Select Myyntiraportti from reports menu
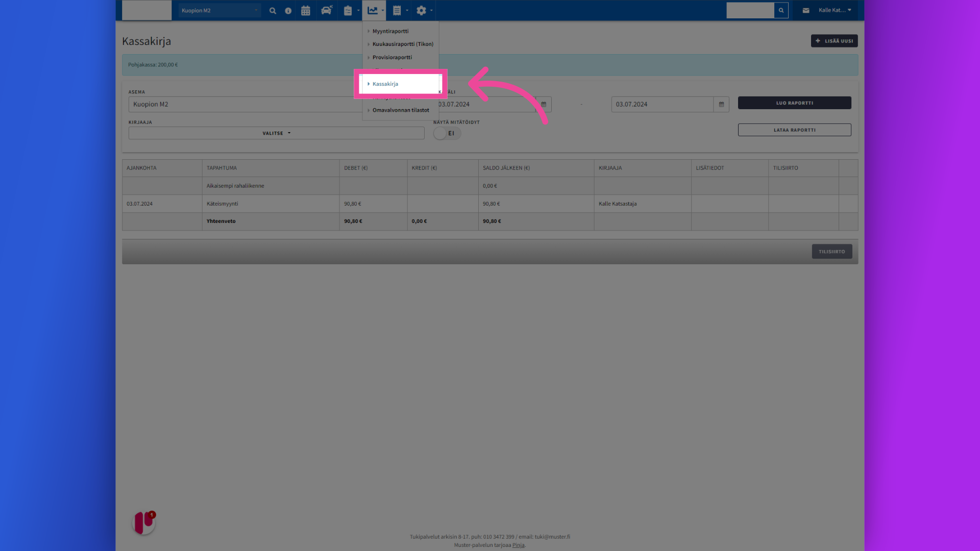The height and width of the screenshot is (551, 980). point(390,31)
